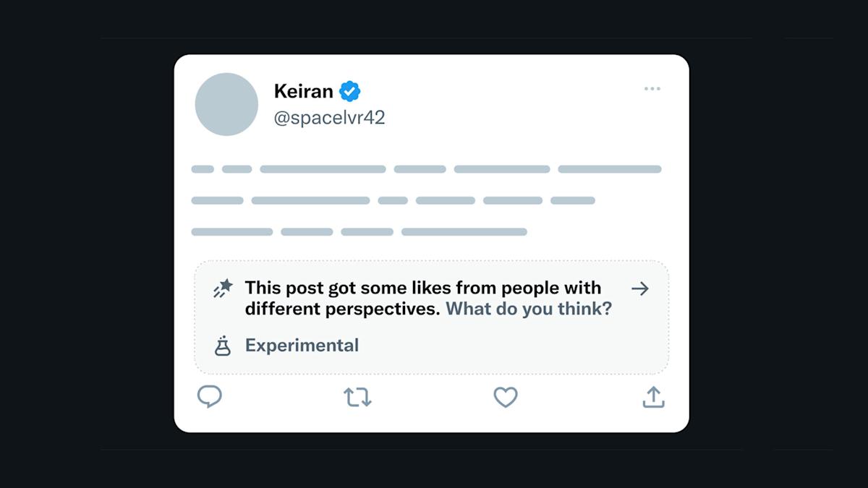Click the @spacelvr42 handle

329,118
